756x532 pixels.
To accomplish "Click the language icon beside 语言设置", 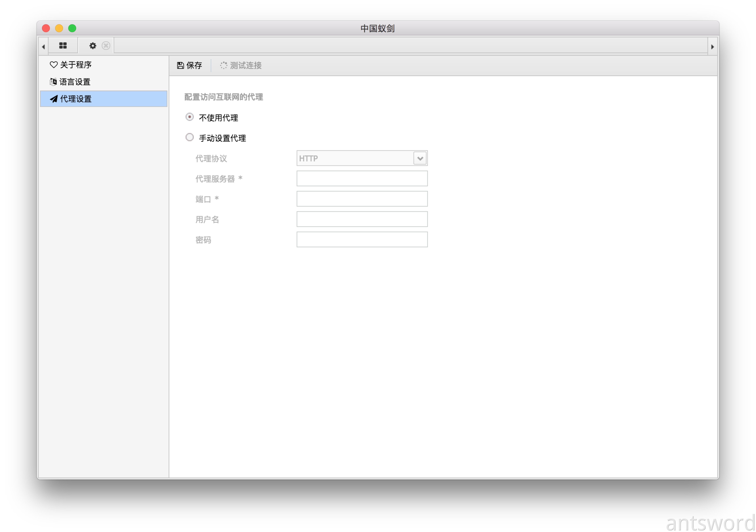I will click(53, 82).
